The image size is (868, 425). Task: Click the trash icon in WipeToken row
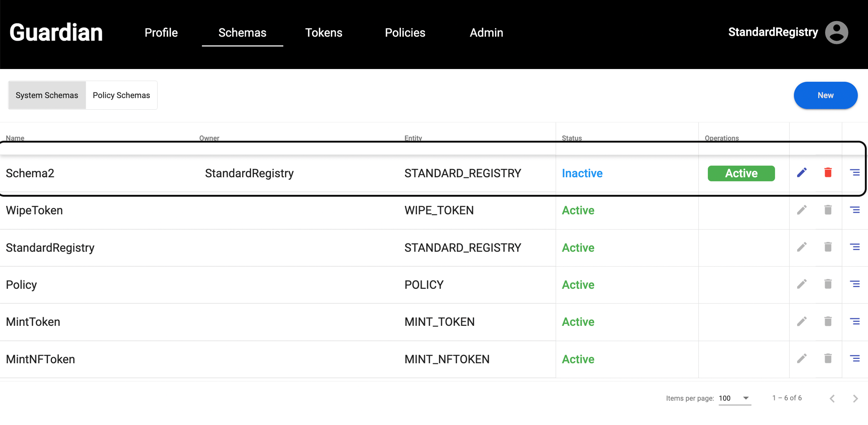(828, 210)
